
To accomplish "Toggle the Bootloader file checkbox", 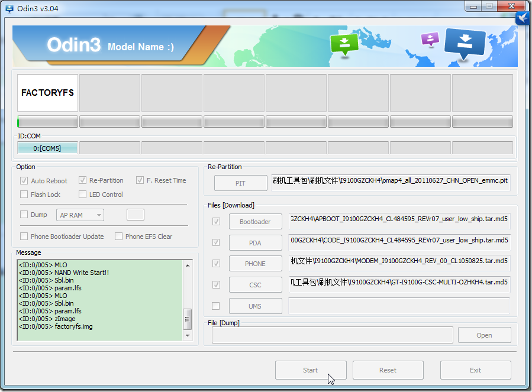I will (x=216, y=222).
